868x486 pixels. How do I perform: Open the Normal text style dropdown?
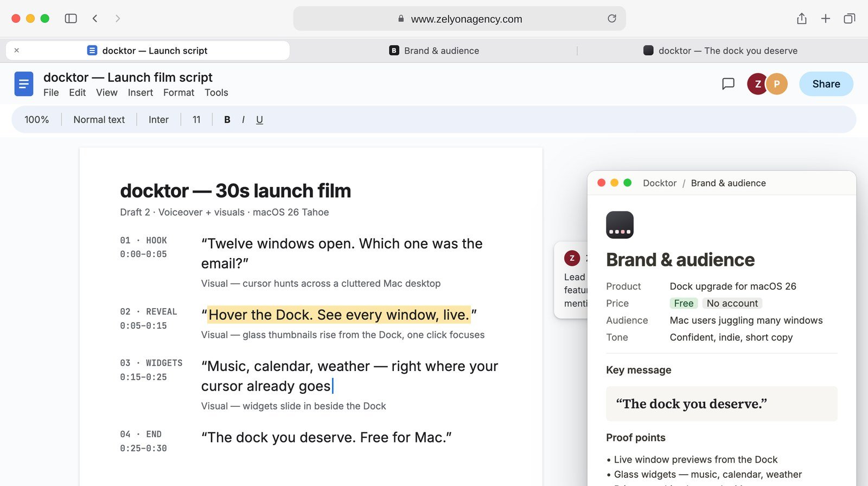coord(99,119)
